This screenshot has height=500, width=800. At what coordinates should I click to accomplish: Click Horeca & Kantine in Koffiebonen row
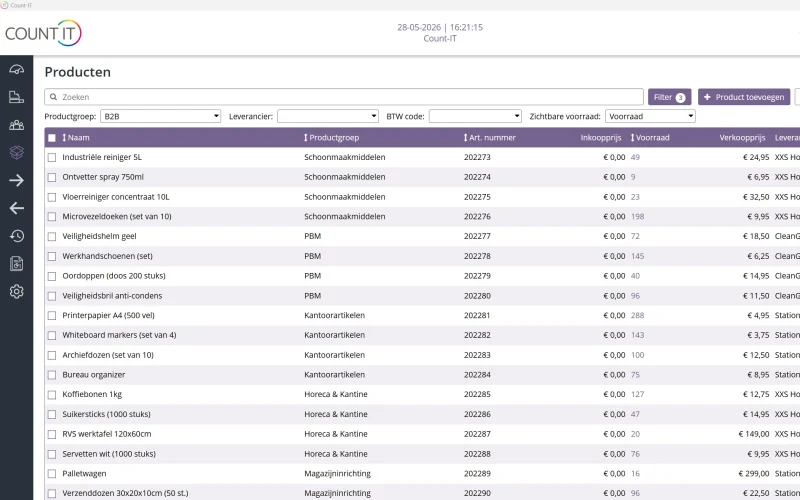coord(336,394)
